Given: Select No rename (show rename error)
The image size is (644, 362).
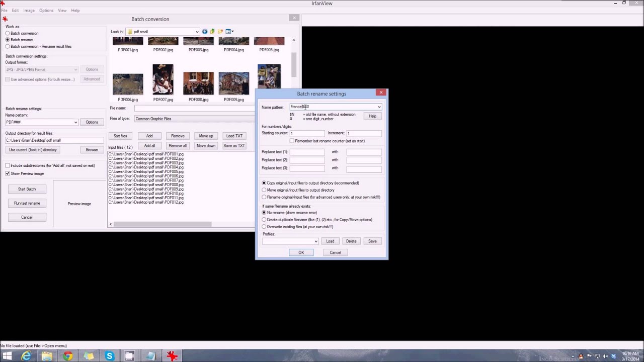Looking at the screenshot, I should pyautogui.click(x=264, y=213).
